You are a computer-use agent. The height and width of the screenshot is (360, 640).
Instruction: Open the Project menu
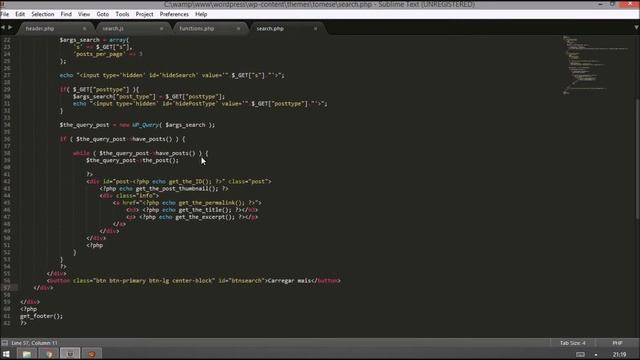(144, 14)
